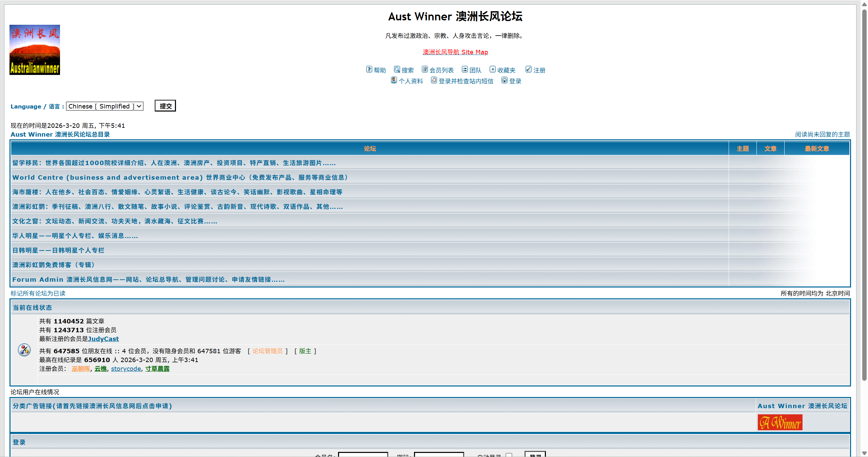Open the 个人资料 profile icon link

[x=394, y=80]
